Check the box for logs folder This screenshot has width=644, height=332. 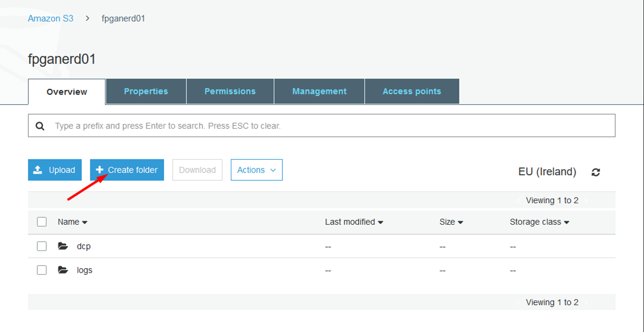click(42, 270)
